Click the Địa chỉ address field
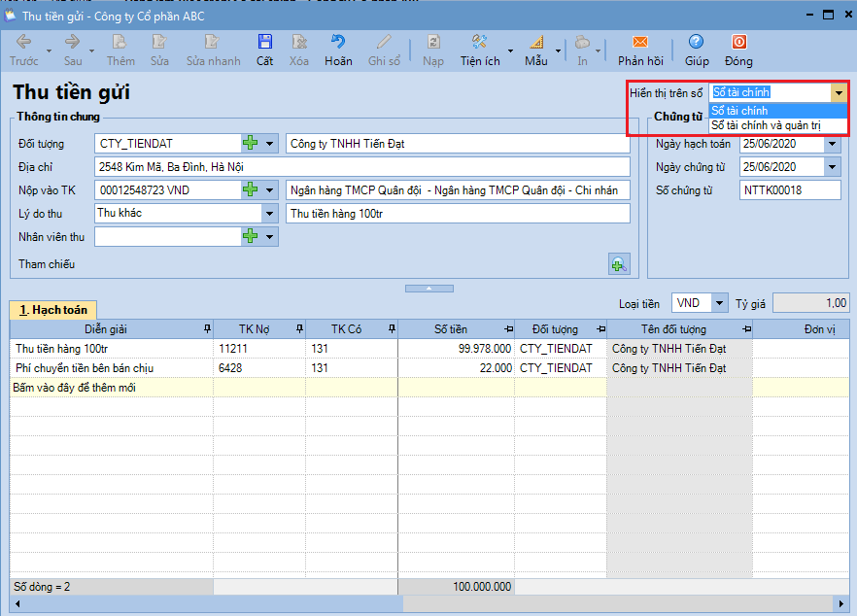This screenshot has width=857, height=616. [x=361, y=167]
